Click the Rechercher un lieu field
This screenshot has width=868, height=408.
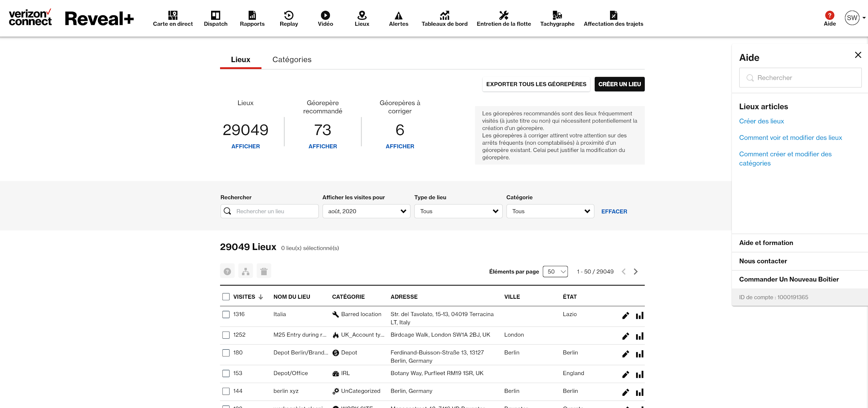(269, 211)
